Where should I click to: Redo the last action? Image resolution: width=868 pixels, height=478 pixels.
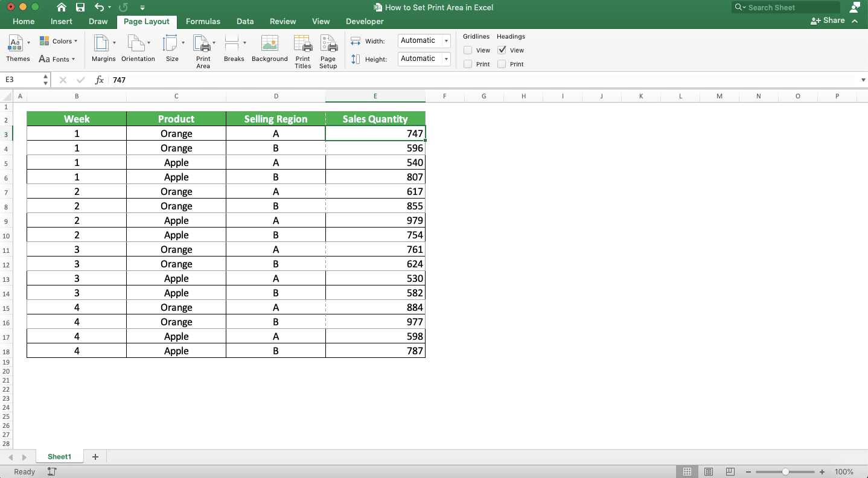click(x=123, y=7)
